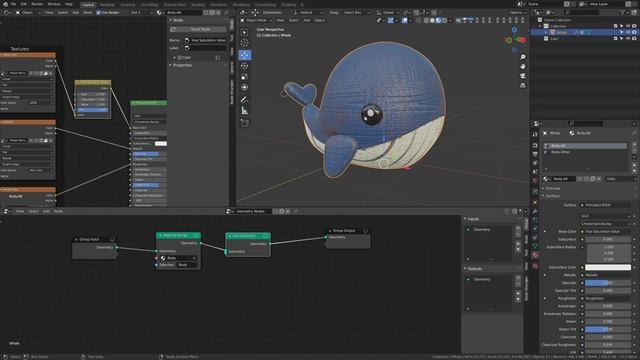The height and width of the screenshot is (360, 640).
Task: Hide the Whale object via eye icon
Action: [x=628, y=32]
